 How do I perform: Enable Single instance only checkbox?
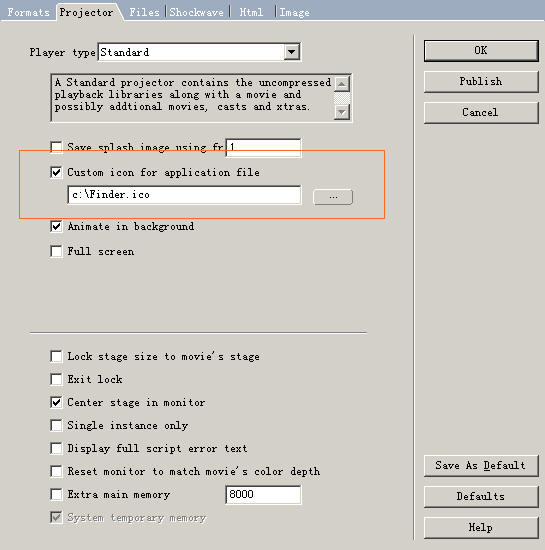coord(56,425)
